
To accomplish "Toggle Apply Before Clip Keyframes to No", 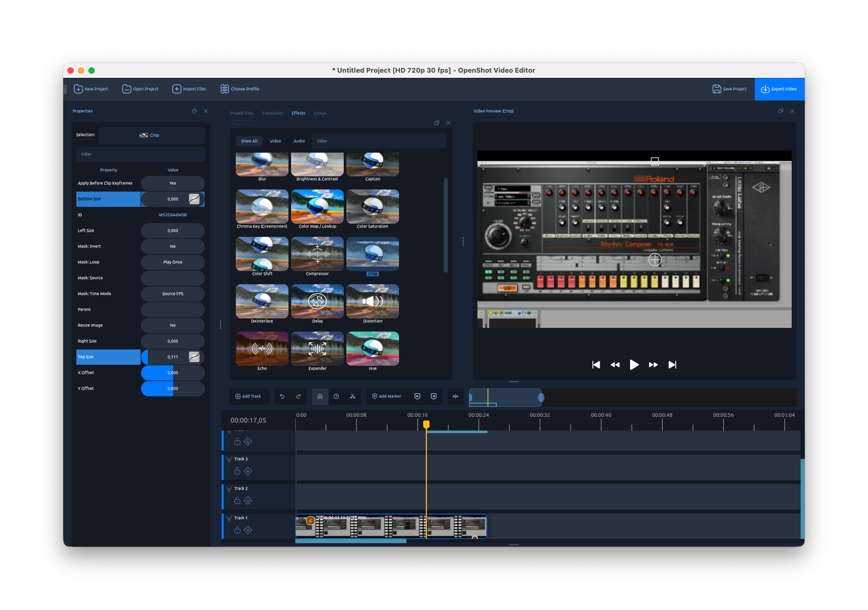I will [x=172, y=183].
